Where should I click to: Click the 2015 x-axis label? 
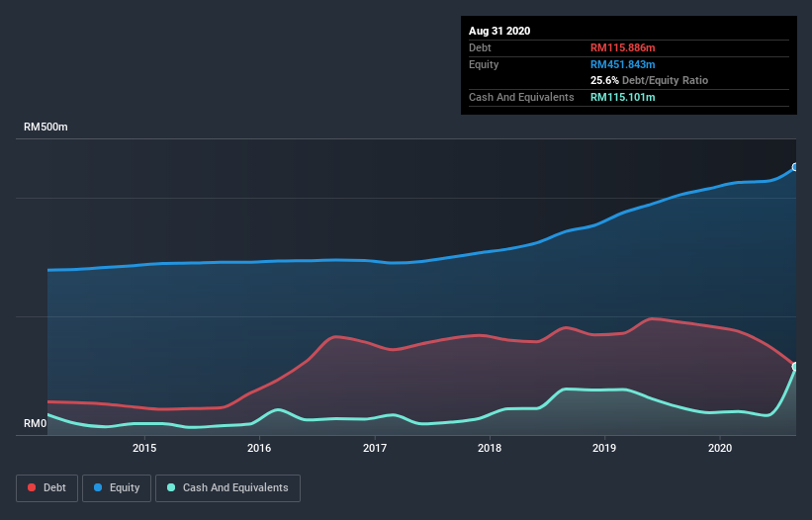144,448
